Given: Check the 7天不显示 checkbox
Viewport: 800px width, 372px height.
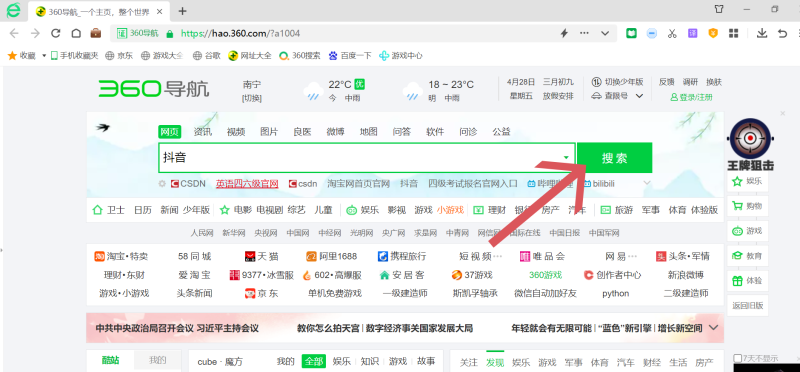Looking at the screenshot, I should pos(738,358).
